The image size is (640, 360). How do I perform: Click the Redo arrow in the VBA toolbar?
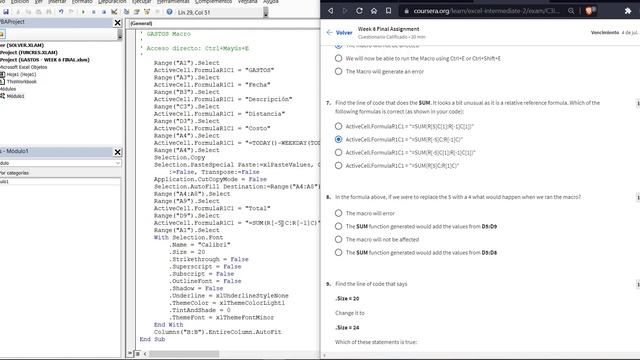point(71,12)
